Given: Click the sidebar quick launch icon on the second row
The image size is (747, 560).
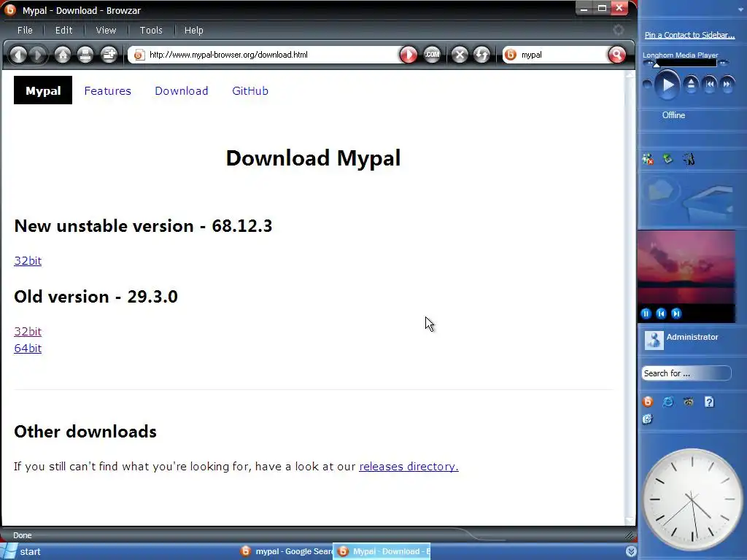Looking at the screenshot, I should [x=647, y=419].
